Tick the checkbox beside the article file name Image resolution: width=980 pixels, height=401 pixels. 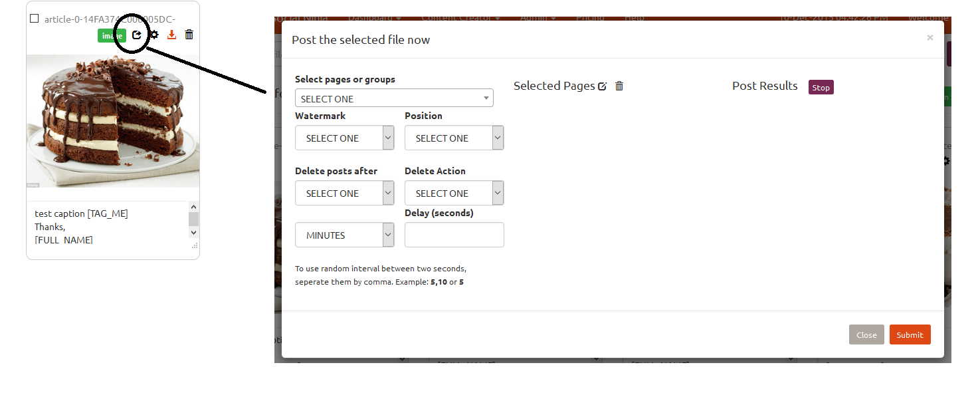[35, 19]
